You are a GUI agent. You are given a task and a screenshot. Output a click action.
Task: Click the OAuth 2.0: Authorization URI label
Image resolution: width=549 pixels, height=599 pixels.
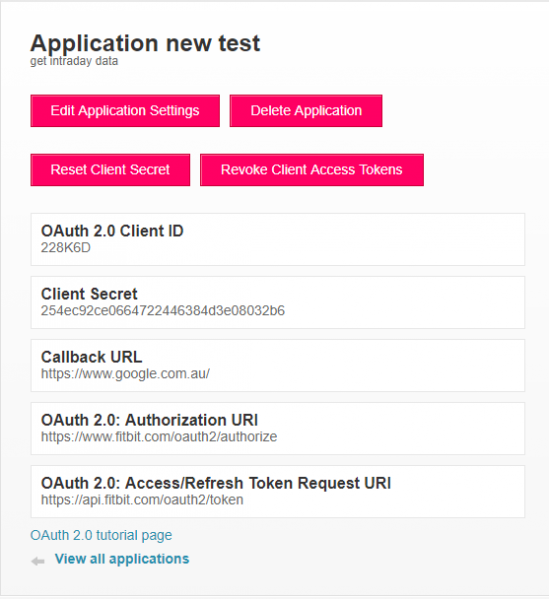149,420
